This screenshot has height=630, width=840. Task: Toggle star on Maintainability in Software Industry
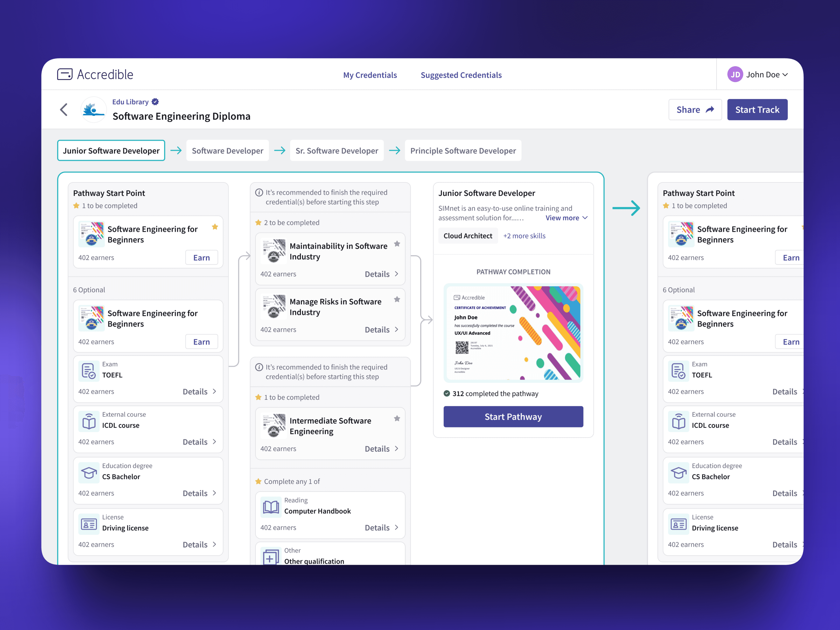(x=397, y=244)
